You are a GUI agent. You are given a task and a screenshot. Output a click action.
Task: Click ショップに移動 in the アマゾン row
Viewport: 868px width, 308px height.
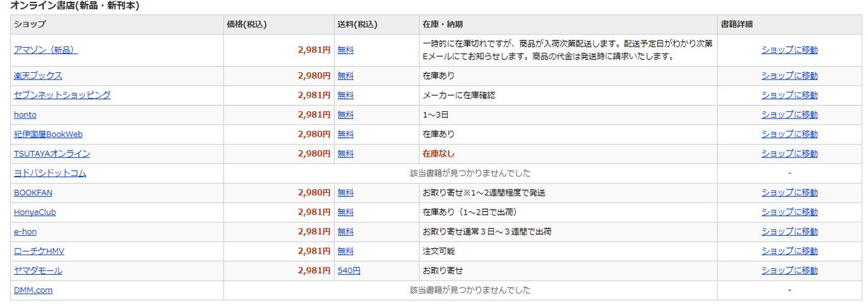pos(789,50)
